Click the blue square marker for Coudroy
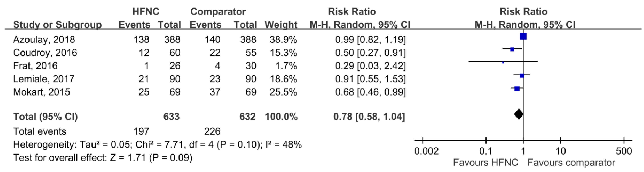Viewport: 644px width, 172px height. (512, 49)
